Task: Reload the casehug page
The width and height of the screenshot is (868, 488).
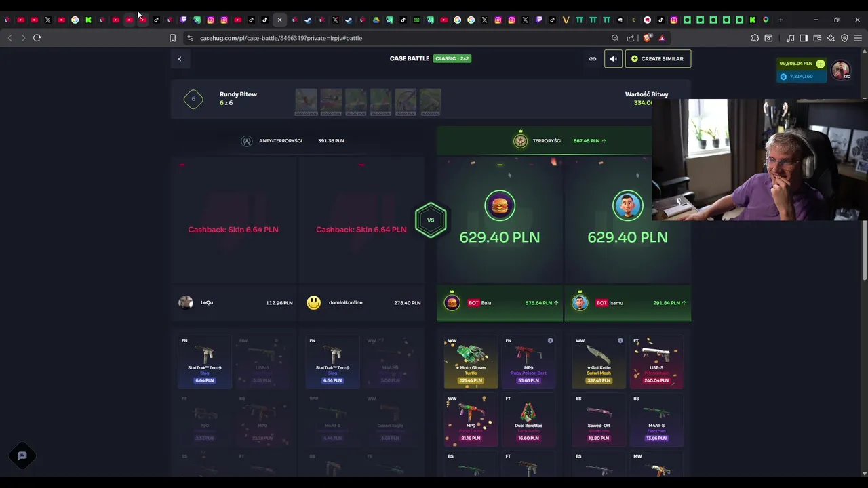Action: pos(37,38)
